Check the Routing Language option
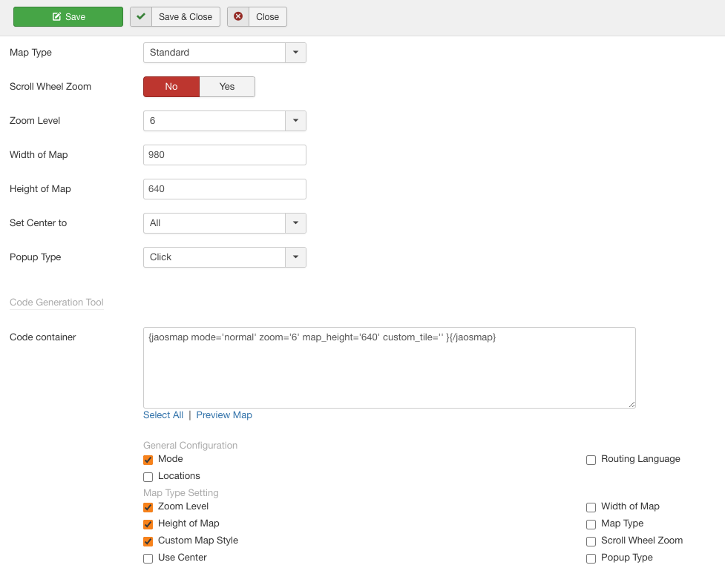The image size is (725, 588). point(591,460)
